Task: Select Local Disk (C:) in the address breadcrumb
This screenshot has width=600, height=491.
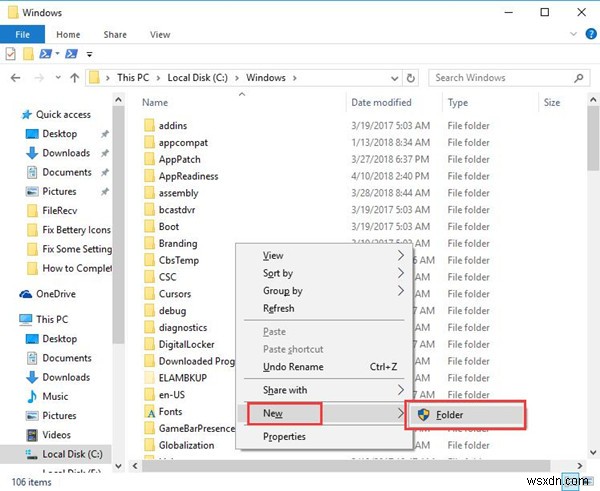Action: click(197, 78)
